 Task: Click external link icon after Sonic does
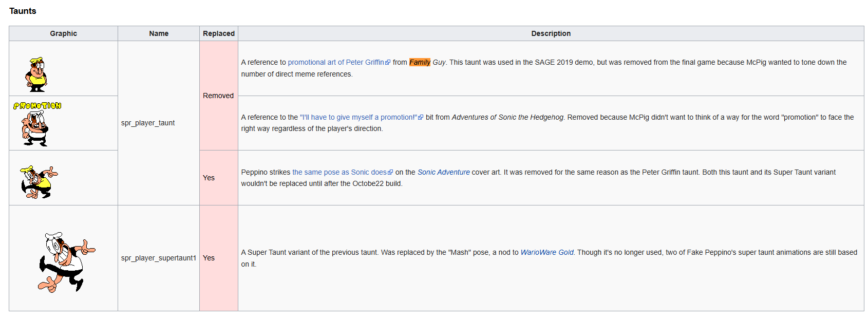(390, 173)
